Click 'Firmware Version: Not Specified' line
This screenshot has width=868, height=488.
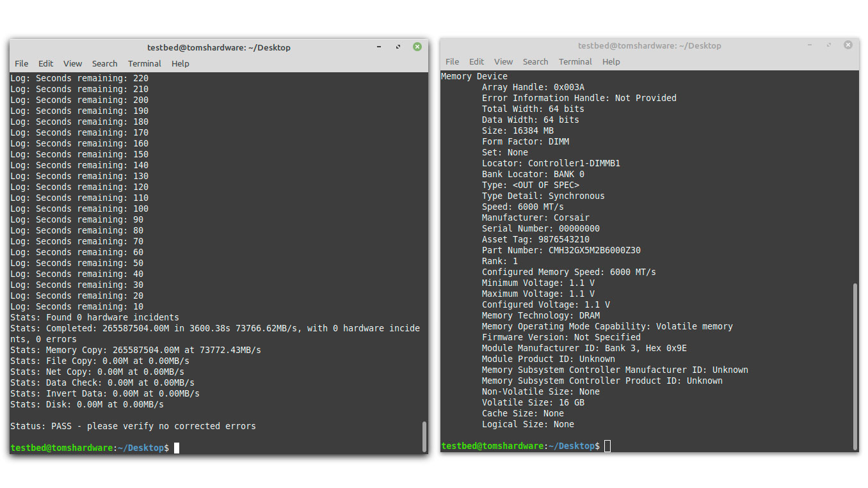[x=561, y=337]
